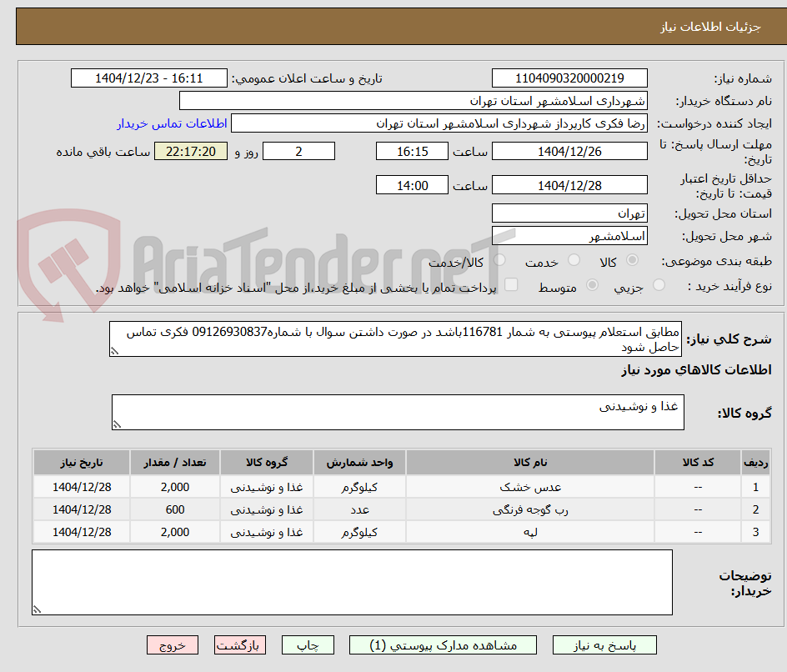The height and width of the screenshot is (672, 787).
Task: Click the resize handle of the description textarea
Action: (114, 351)
